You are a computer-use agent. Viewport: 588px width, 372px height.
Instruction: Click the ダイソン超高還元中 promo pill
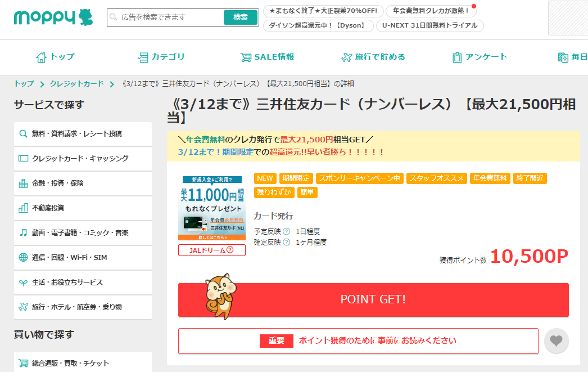pos(318,25)
